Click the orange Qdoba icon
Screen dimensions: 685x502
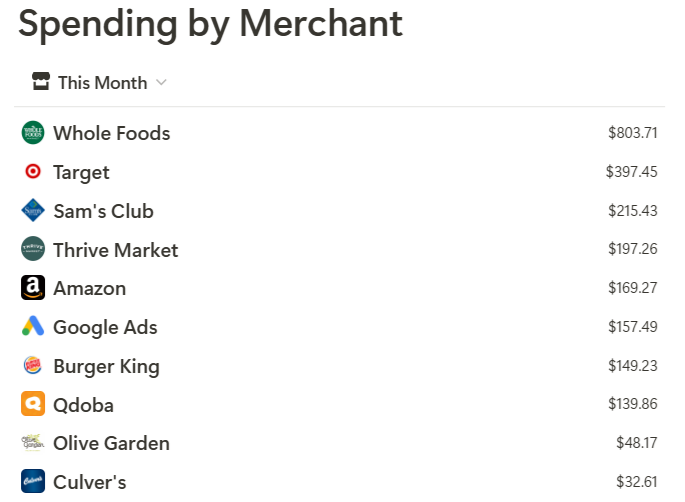[x=33, y=404]
